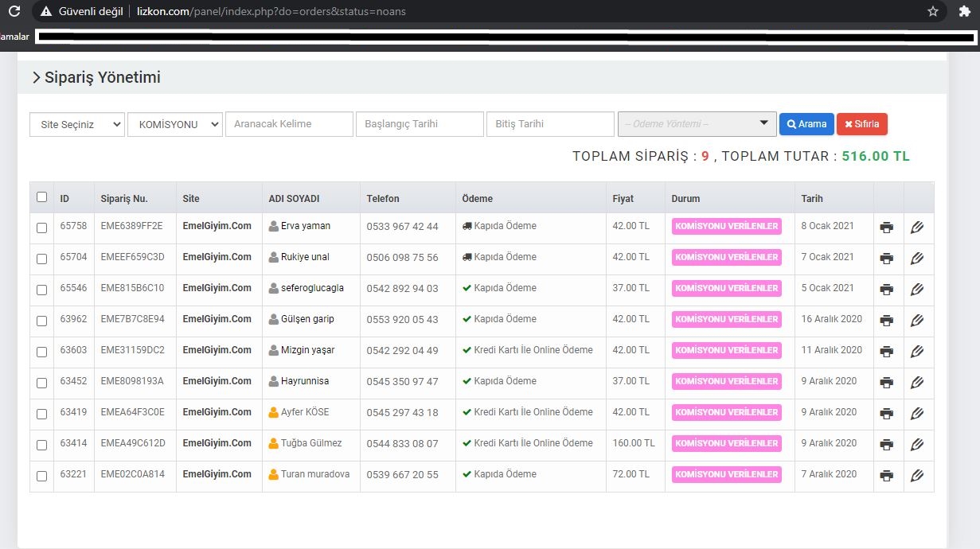This screenshot has width=980, height=549.
Task: Click KOMİSYONU VERİLENLER badge for order 65758
Action: coord(727,226)
